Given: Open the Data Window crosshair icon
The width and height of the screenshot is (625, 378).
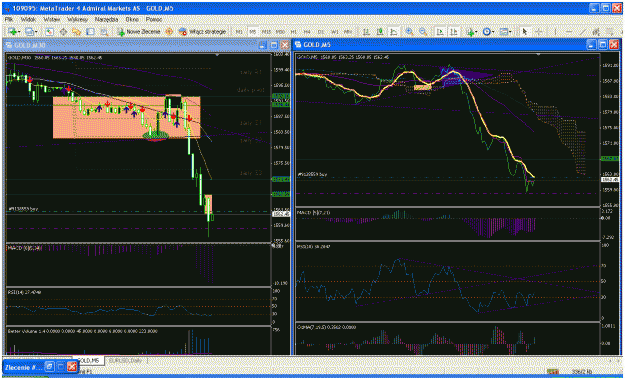Looking at the screenshot, I should 63,32.
